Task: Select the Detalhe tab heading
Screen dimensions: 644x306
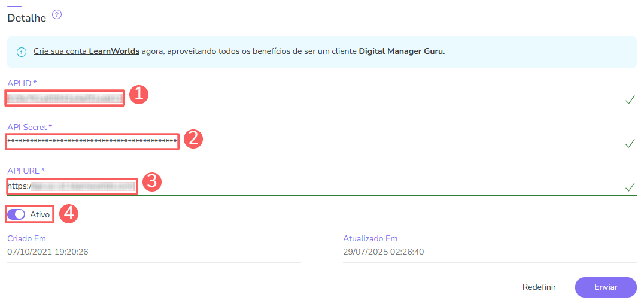Action: (x=26, y=18)
